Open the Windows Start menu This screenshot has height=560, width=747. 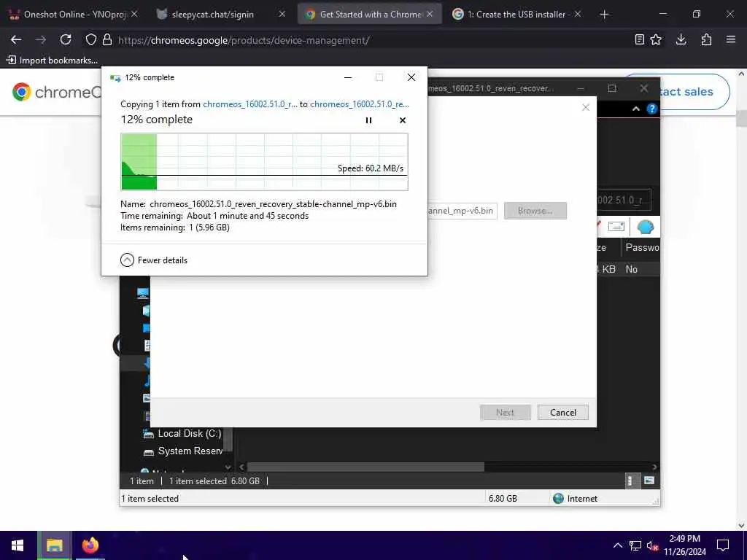click(18, 545)
